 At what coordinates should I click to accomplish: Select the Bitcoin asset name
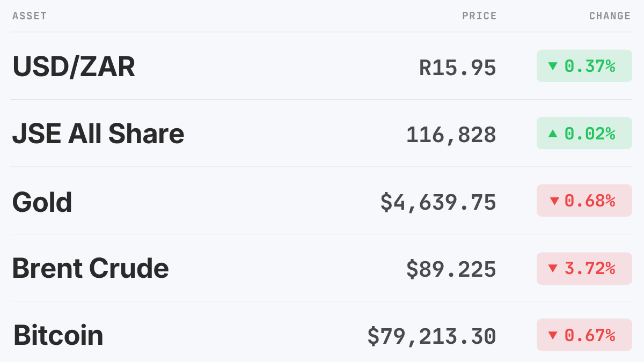click(58, 335)
